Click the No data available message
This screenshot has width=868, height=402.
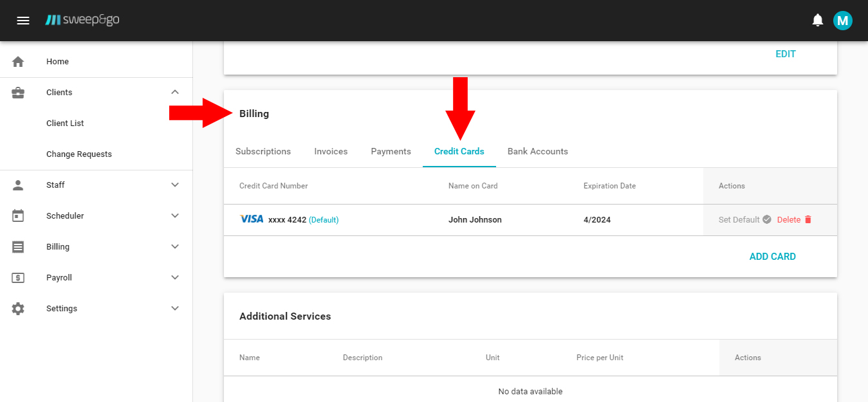click(x=530, y=392)
